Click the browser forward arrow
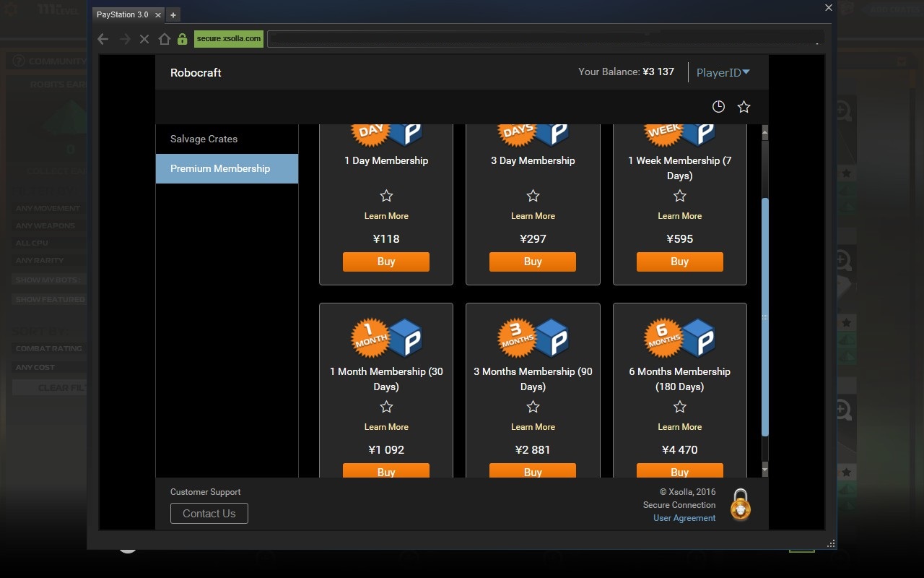Viewport: 924px width, 578px height. [125, 39]
